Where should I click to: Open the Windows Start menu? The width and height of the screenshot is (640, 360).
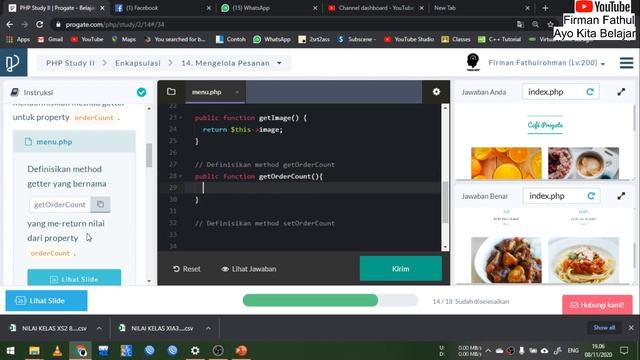click(11, 351)
